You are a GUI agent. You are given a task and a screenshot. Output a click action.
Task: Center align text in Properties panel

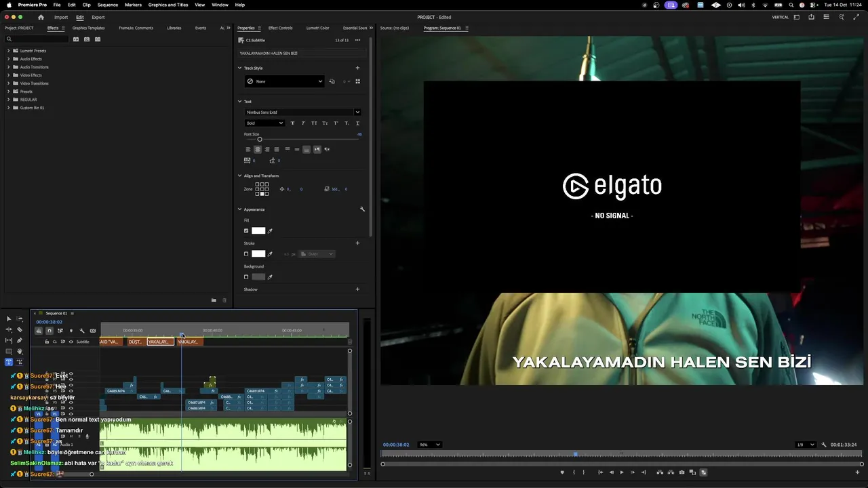[x=257, y=149]
